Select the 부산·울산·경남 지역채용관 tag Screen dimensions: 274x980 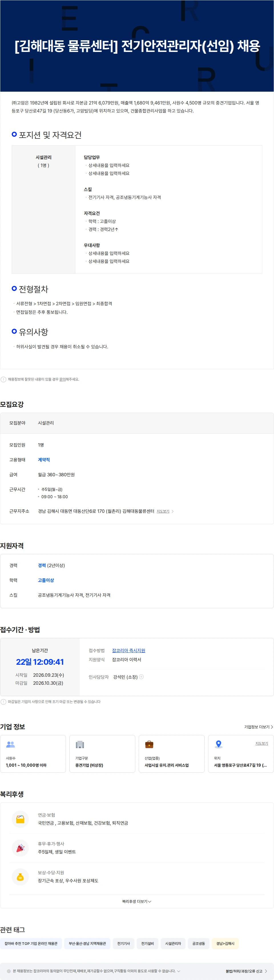pyautogui.click(x=87, y=943)
